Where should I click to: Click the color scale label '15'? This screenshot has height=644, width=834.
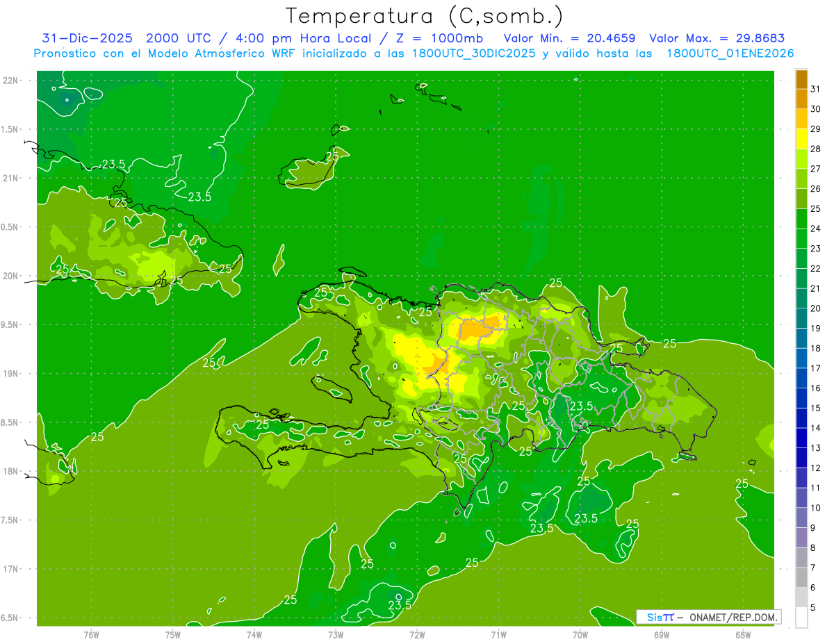816,408
